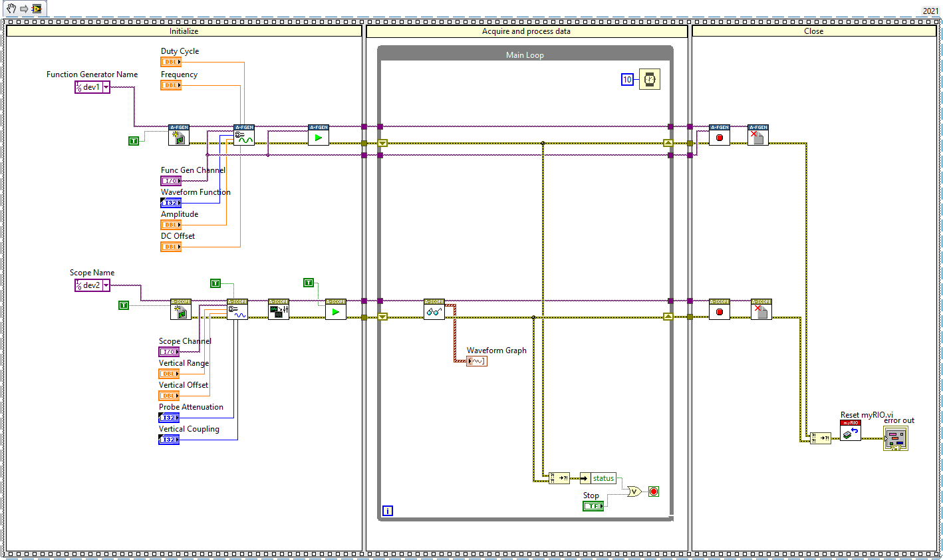Click the gray arrow icon in the toolbar
The height and width of the screenshot is (560, 943).
(x=24, y=9)
